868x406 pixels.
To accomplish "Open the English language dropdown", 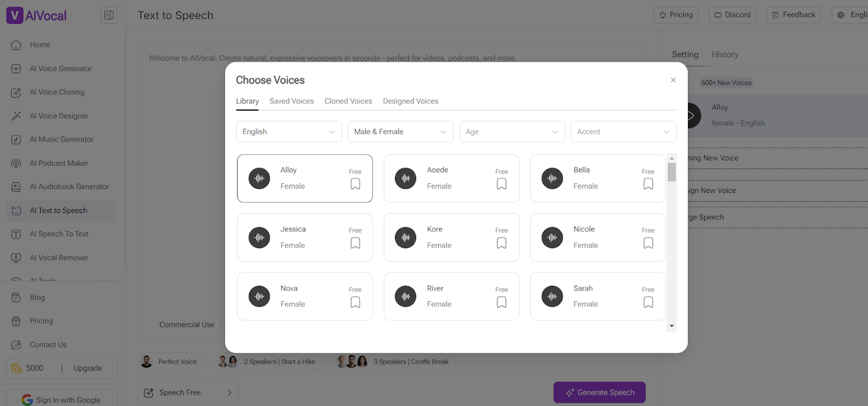I will tap(289, 132).
